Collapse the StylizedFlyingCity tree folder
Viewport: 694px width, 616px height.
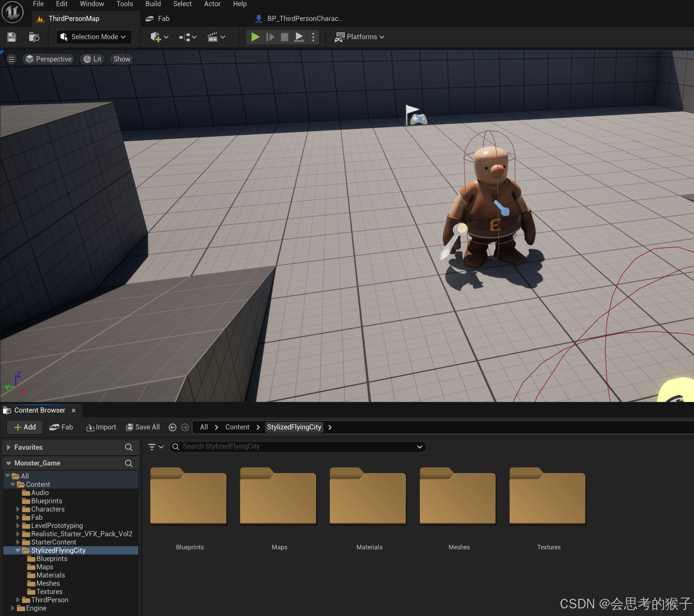point(18,550)
